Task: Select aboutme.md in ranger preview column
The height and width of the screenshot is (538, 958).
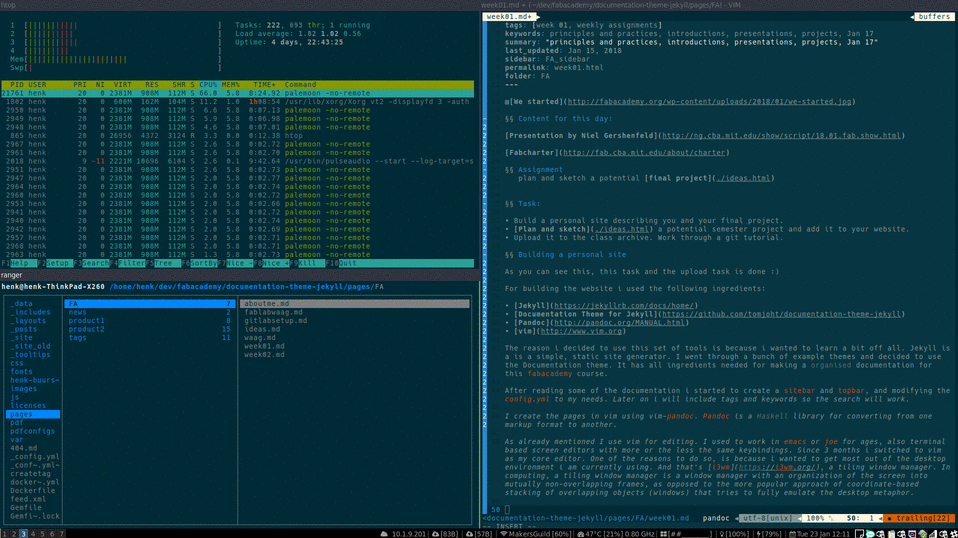Action: tap(354, 304)
